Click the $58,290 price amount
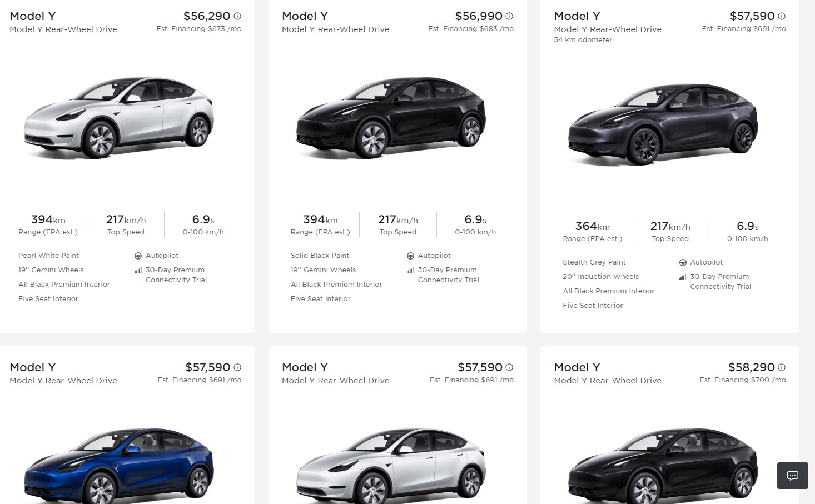This screenshot has height=504, width=815. (751, 367)
